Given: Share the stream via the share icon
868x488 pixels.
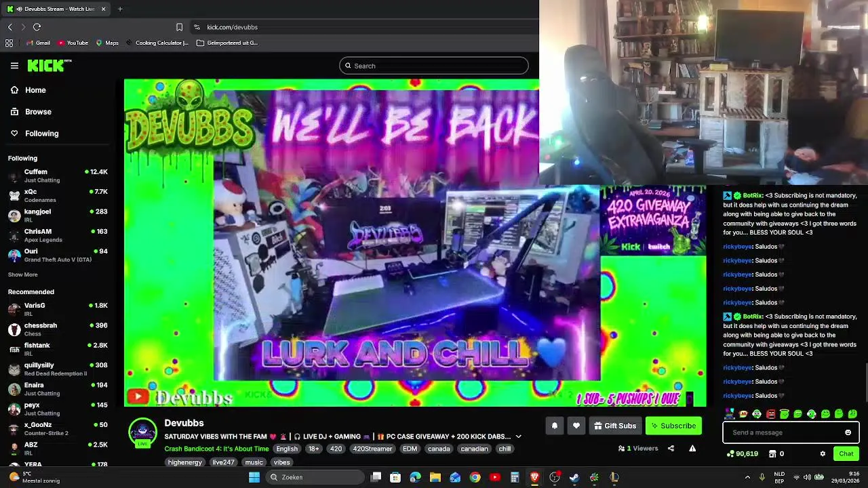Looking at the screenshot, I should (x=671, y=448).
